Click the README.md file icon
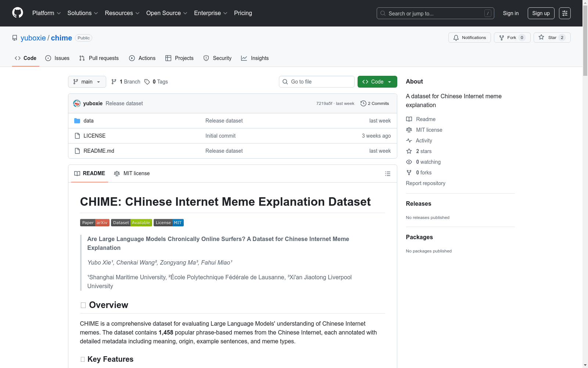 (x=77, y=151)
